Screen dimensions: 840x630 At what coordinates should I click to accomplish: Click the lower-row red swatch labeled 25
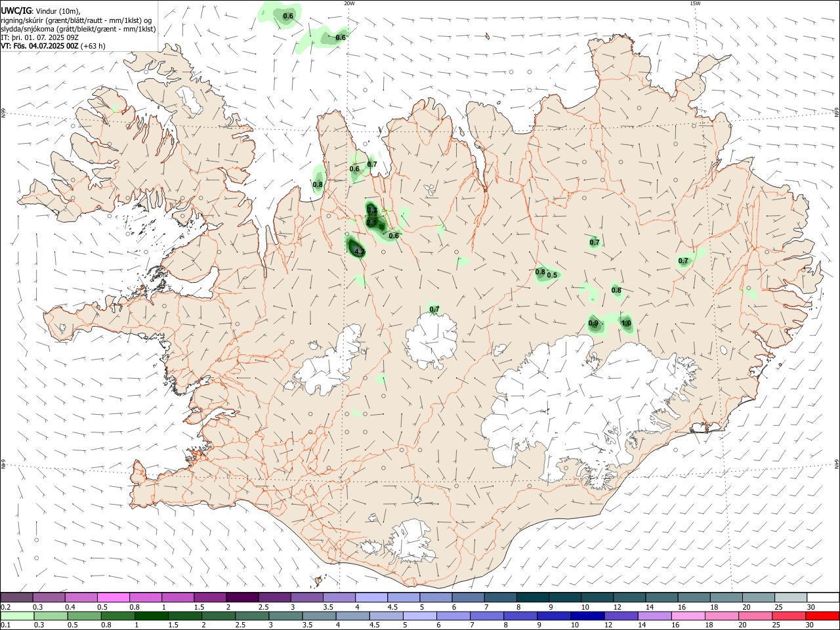pyautogui.click(x=789, y=616)
